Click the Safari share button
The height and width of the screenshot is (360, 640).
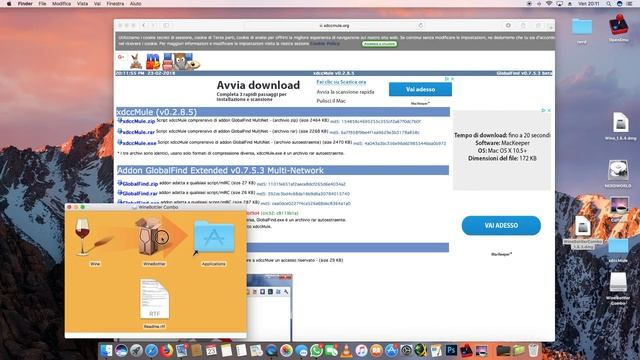coord(523,25)
